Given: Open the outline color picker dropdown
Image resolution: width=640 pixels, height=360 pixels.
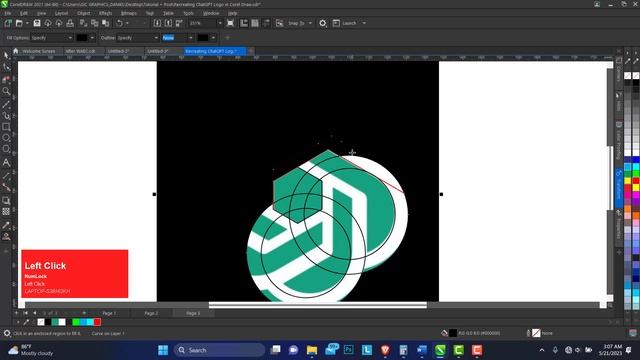Looking at the screenshot, I should [213, 38].
